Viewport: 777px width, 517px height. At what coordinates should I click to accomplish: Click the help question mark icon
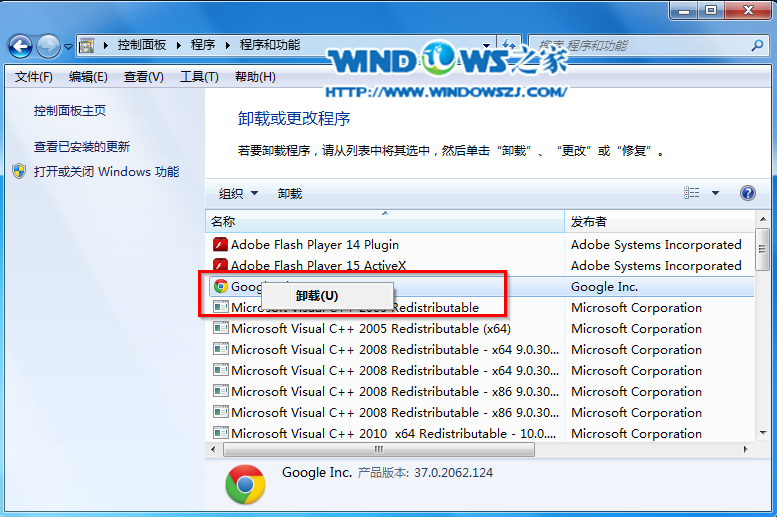tap(747, 193)
